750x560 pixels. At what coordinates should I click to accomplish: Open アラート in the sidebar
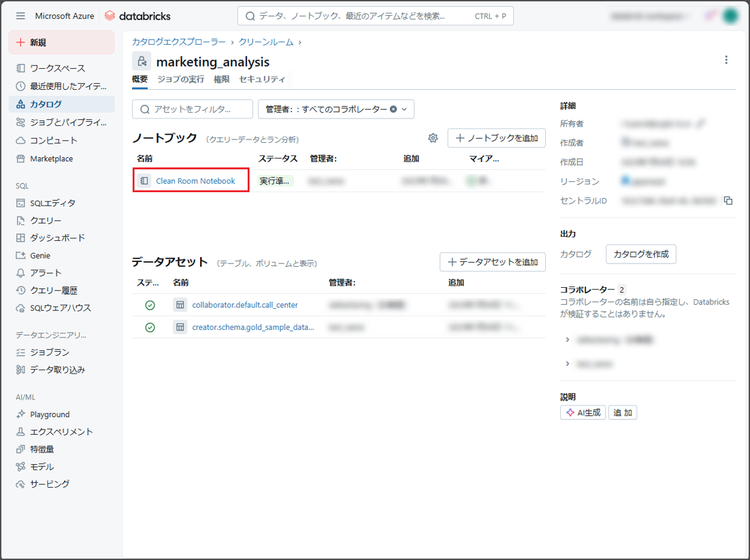61,273
